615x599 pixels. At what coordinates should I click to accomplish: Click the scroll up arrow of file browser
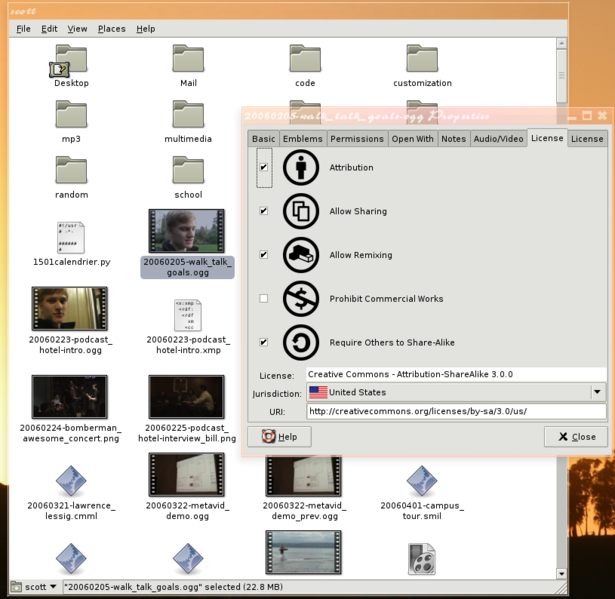pos(562,43)
